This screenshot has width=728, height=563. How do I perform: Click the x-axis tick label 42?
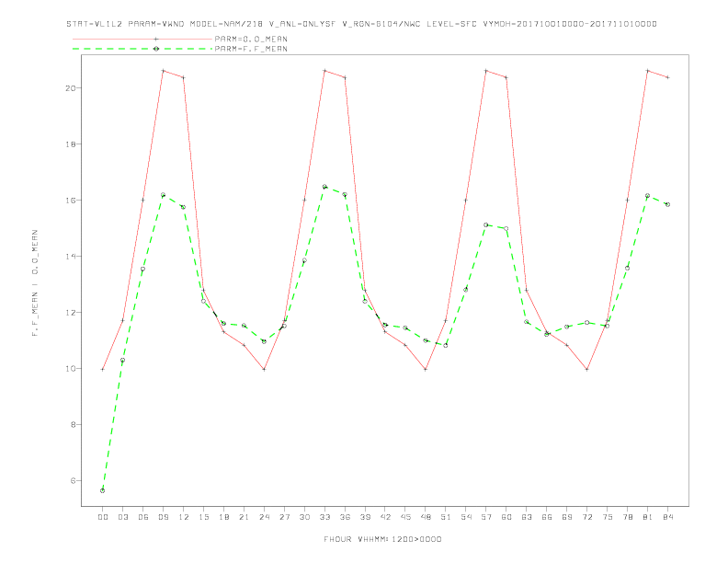tap(385, 517)
